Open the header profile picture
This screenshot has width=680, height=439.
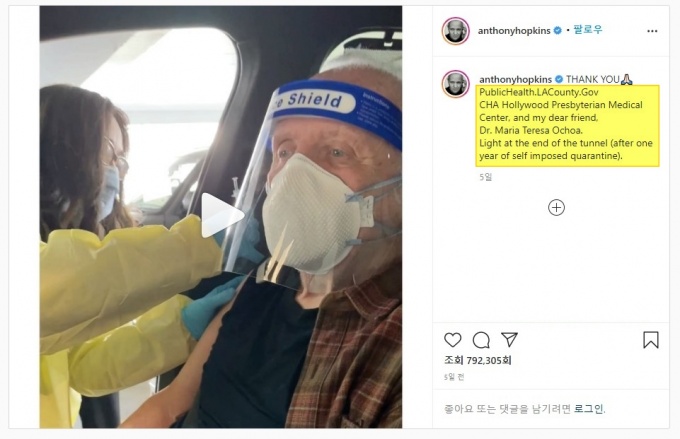(455, 31)
